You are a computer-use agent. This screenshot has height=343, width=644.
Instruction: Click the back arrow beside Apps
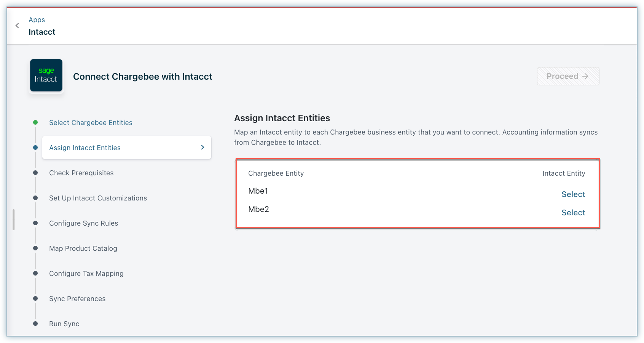point(17,26)
